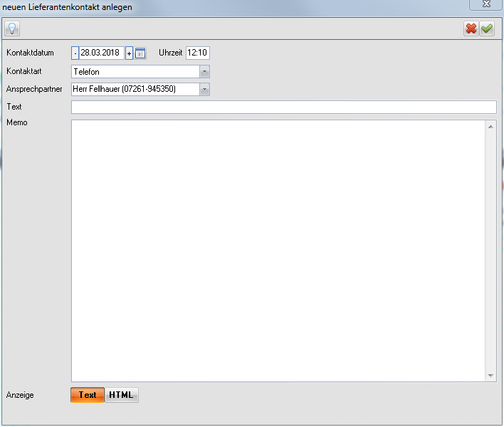
Task: Expand the Ansprechpartner dropdown arrow
Action: [x=204, y=89]
